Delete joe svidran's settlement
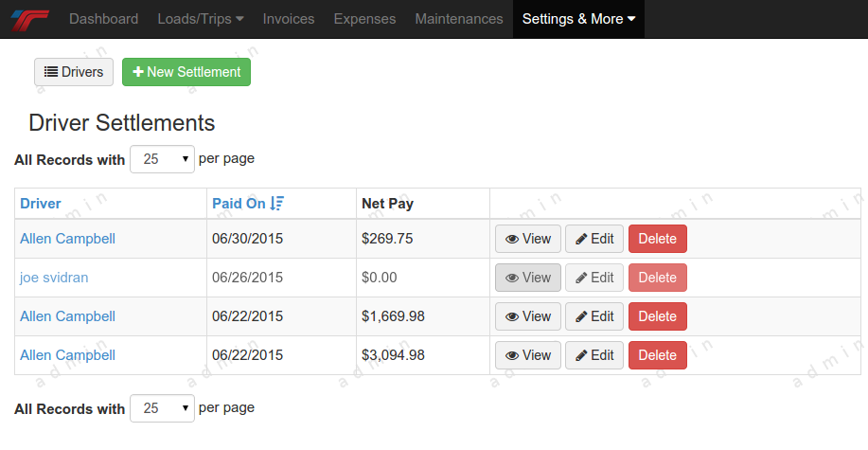Screen dimensions: 868x450 point(658,278)
